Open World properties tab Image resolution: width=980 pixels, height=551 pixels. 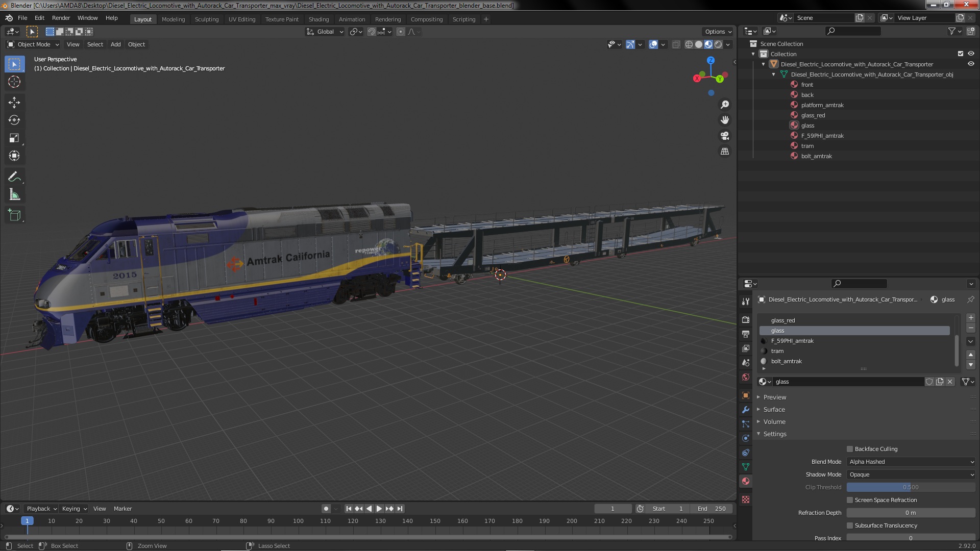[746, 378]
